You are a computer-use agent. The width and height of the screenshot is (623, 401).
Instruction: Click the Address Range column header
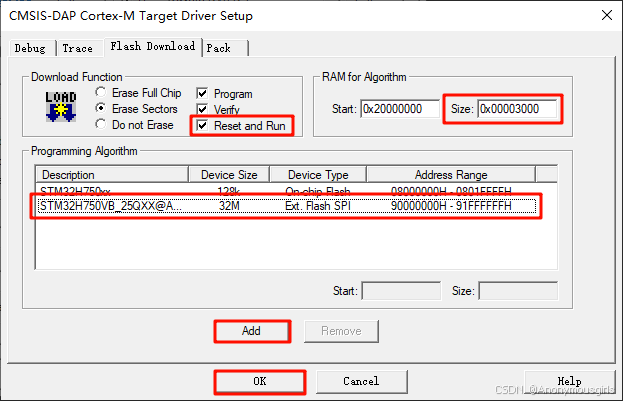(x=451, y=174)
